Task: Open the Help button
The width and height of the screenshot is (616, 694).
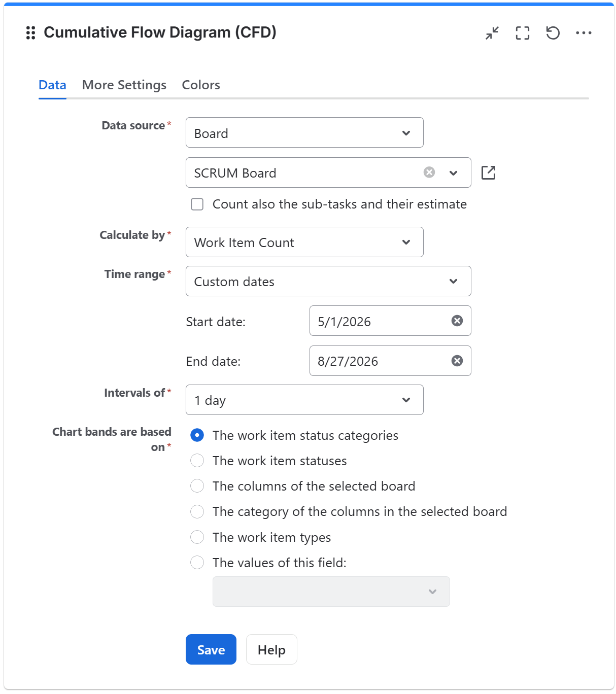Action: (x=271, y=649)
